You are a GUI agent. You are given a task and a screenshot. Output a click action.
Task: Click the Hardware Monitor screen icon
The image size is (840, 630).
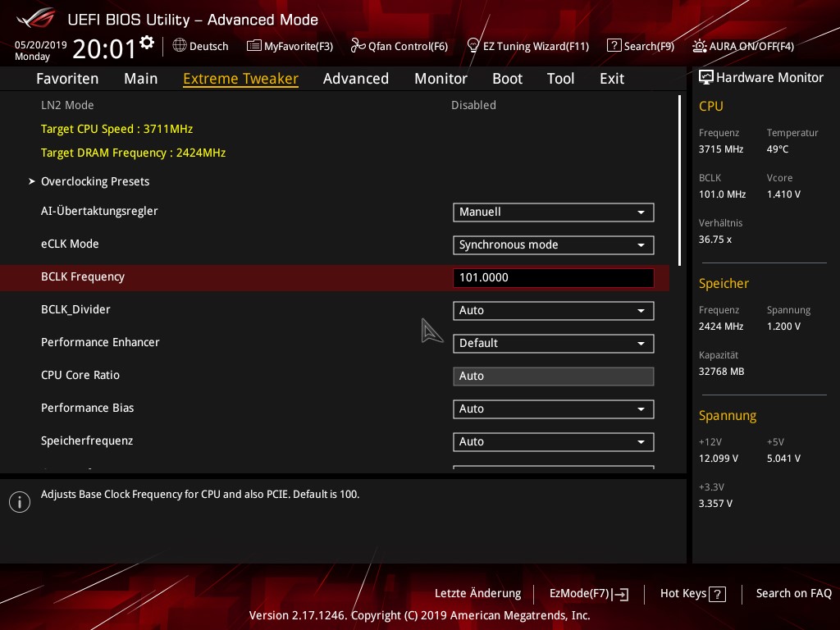[706, 78]
